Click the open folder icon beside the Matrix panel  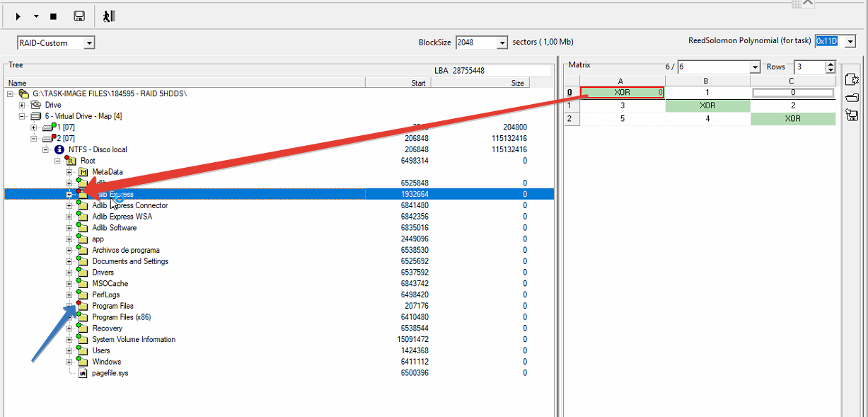852,98
